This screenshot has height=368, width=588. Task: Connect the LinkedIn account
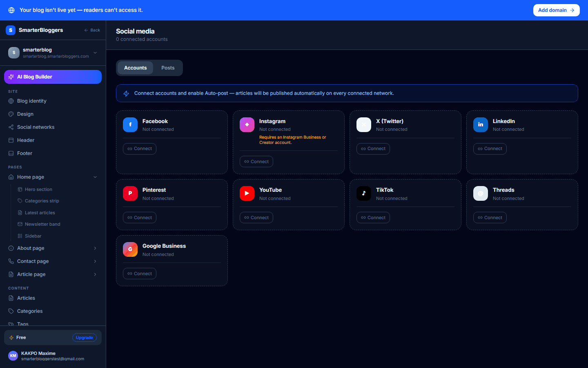click(x=490, y=149)
